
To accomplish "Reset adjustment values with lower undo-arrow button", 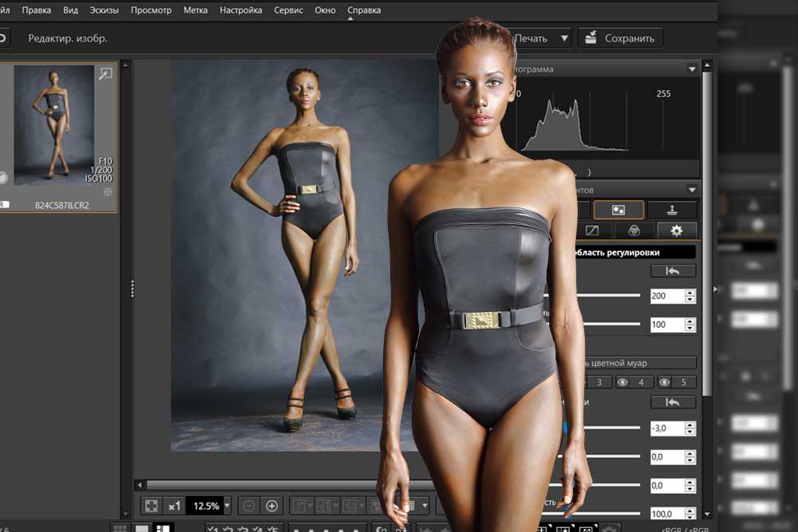I will (673, 402).
